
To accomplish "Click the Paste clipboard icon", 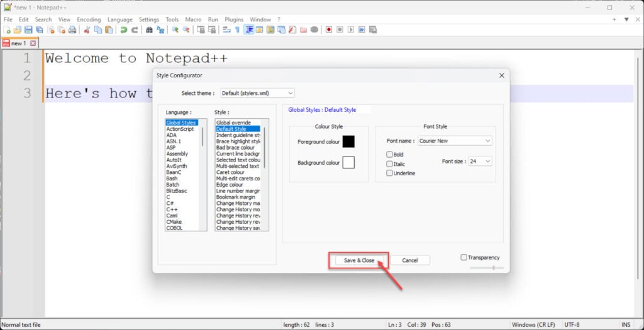I will (x=109, y=30).
